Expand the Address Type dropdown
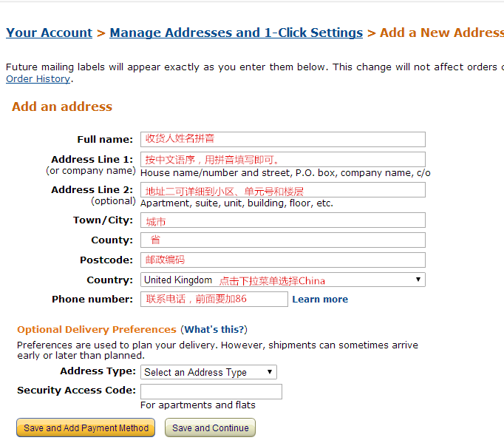Screen dimensions: 504x446 [208, 372]
